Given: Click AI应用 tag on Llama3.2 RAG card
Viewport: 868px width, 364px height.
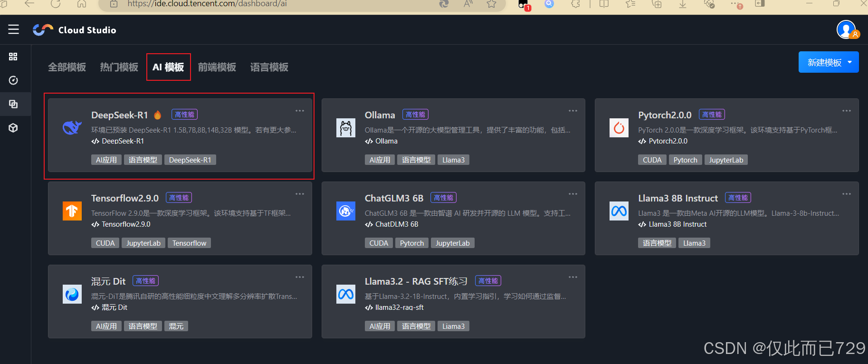Looking at the screenshot, I should click(380, 326).
